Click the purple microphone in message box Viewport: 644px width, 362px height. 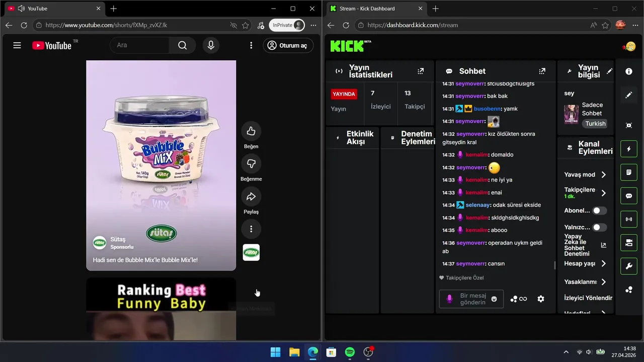coord(450,299)
